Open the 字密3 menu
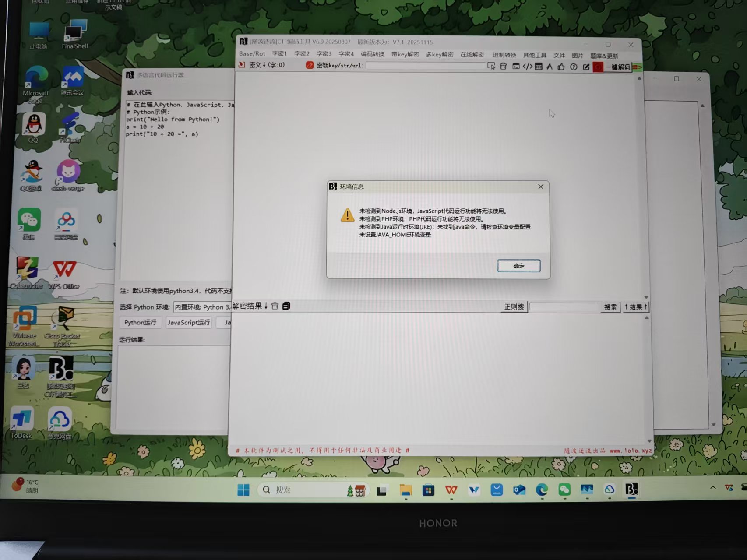This screenshot has width=747, height=560. 324,54
